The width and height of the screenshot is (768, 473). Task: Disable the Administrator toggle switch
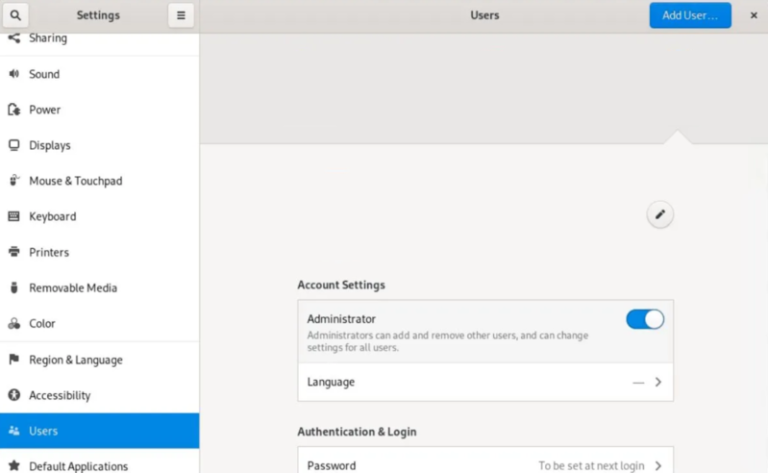[645, 319]
